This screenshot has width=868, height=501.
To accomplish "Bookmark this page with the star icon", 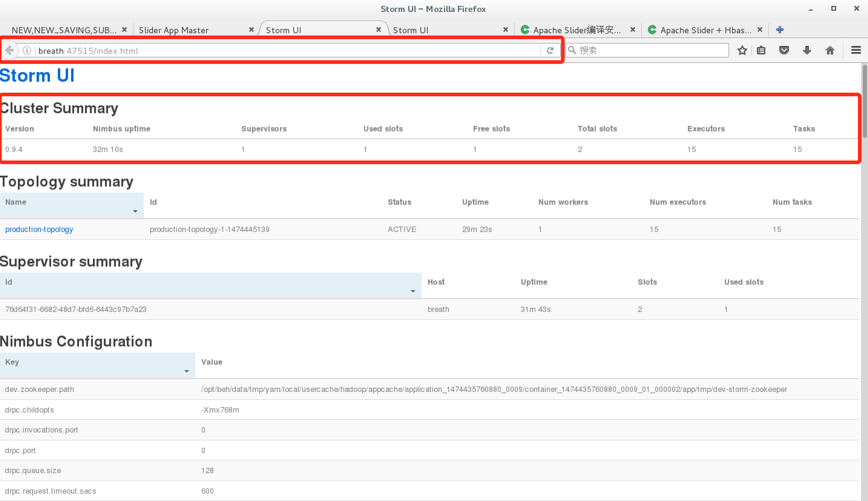I will pyautogui.click(x=742, y=51).
